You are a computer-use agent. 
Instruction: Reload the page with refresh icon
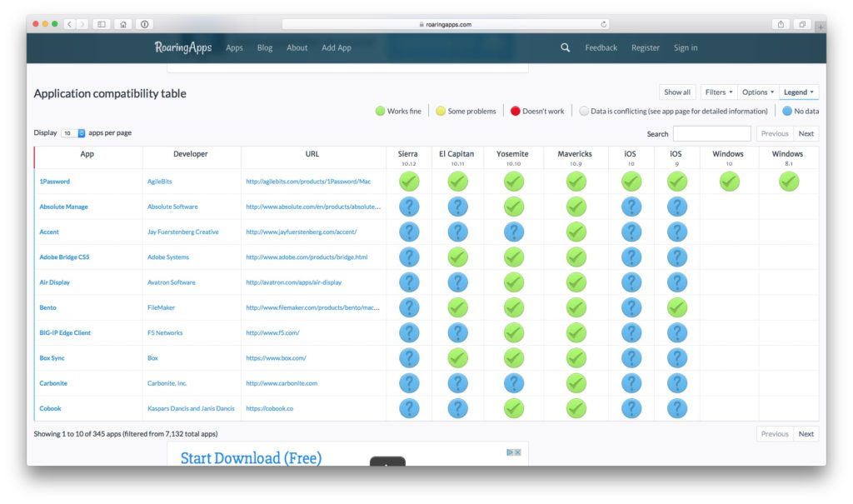(603, 24)
